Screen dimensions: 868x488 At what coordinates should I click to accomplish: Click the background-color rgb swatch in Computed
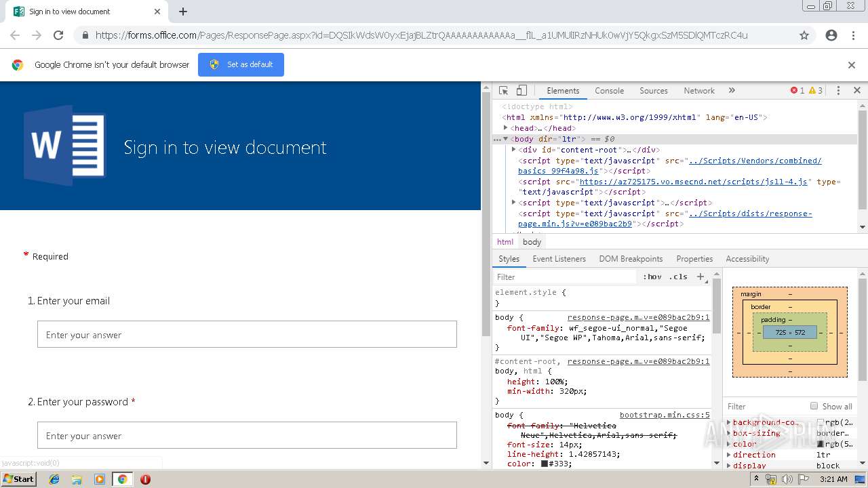(821, 422)
